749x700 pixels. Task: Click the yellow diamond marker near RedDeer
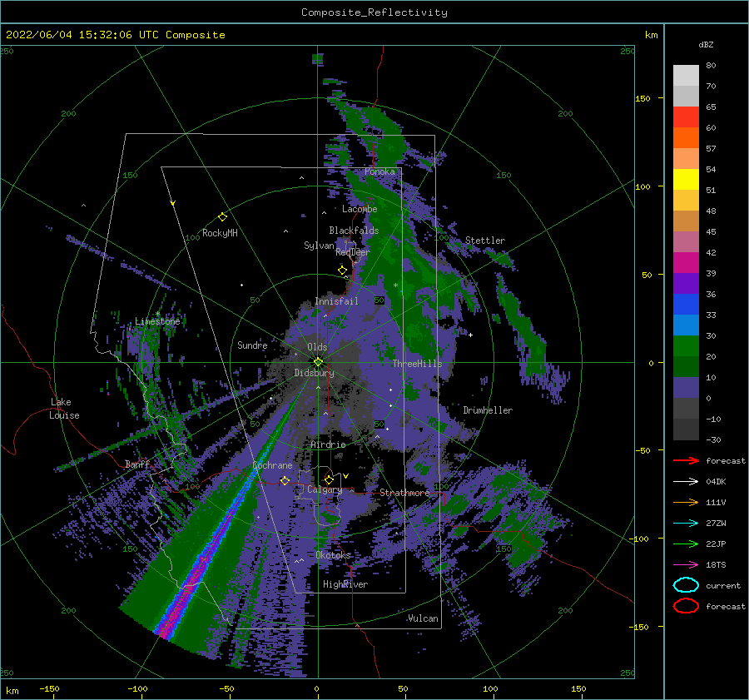[x=342, y=271]
